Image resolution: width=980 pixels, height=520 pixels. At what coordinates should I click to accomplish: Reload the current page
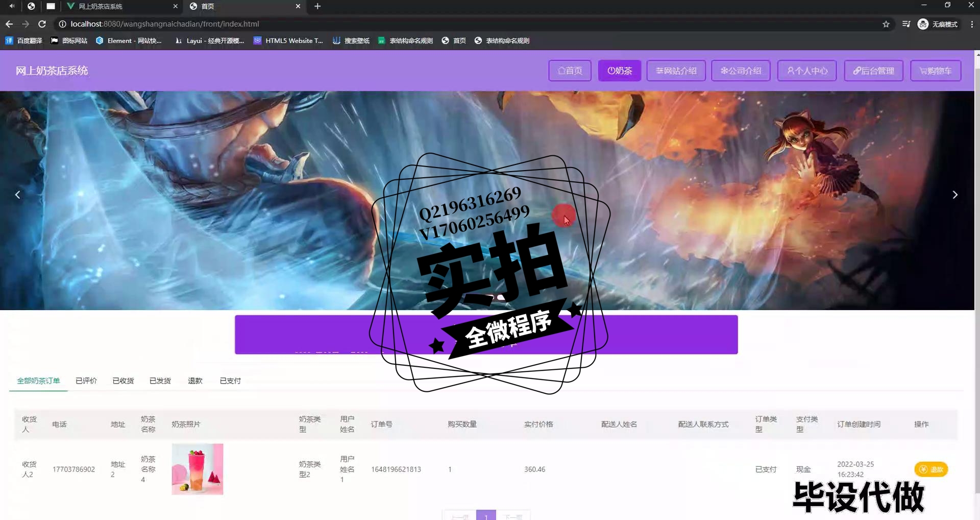click(x=42, y=24)
